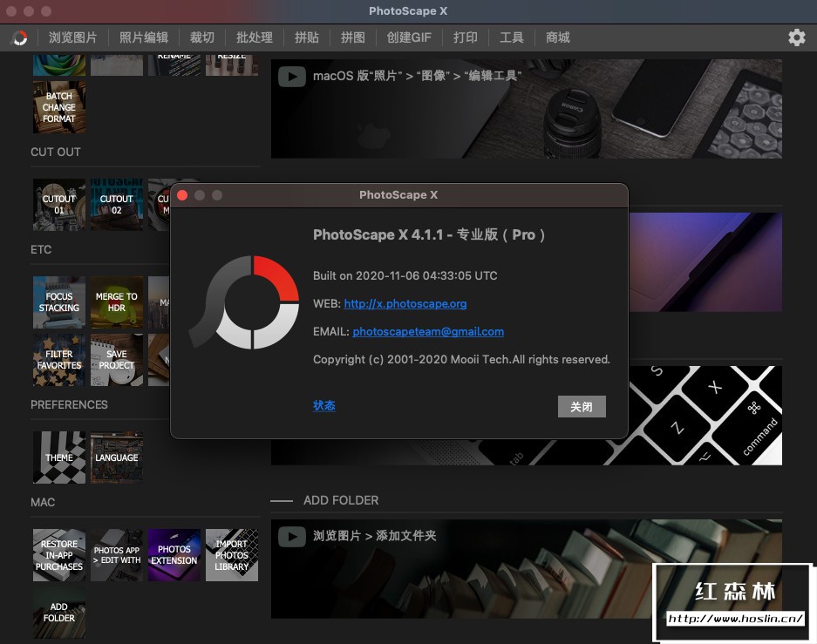Open Restore In-App Purchases tile

[59, 555]
